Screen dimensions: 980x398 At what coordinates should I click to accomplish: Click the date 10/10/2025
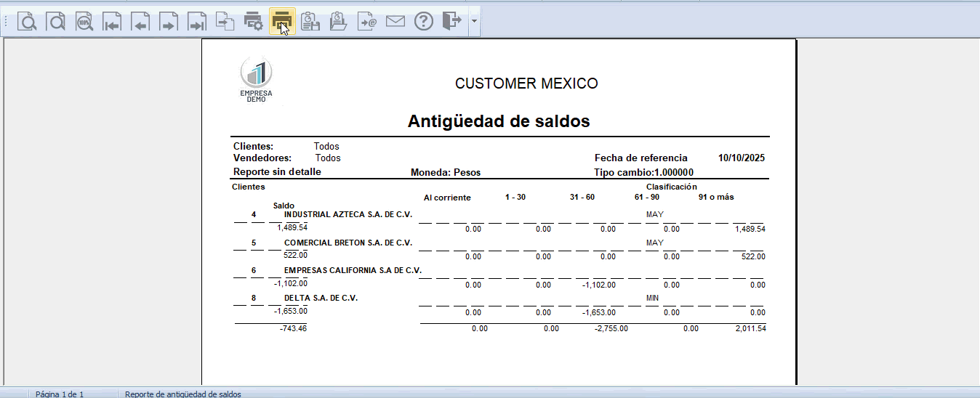point(742,158)
